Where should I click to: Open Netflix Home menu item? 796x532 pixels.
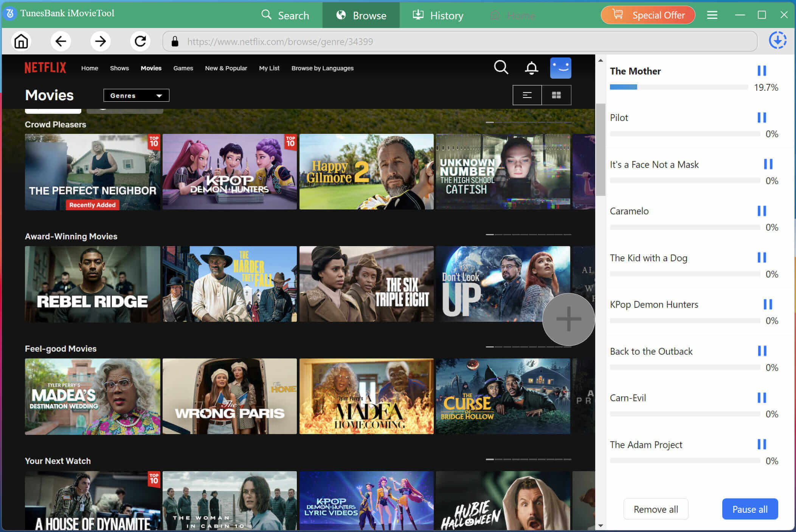tap(90, 68)
